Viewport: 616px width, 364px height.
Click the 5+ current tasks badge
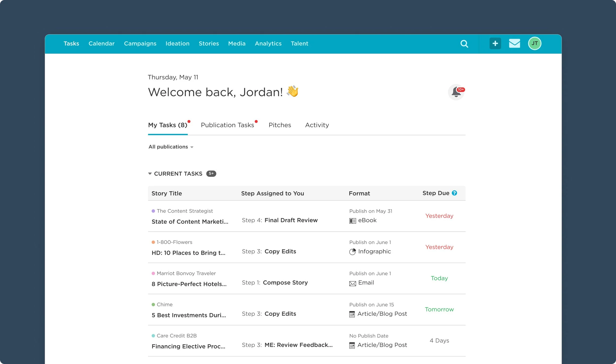tap(211, 174)
